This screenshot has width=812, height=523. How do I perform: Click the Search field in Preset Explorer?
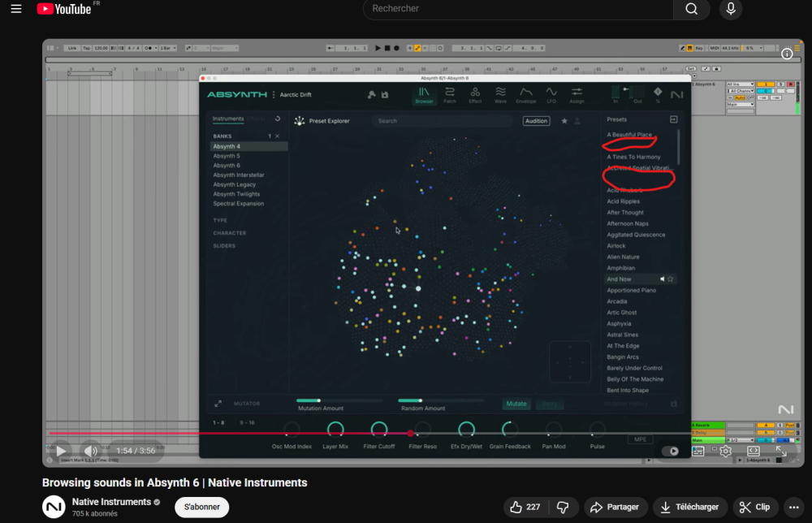coord(443,121)
